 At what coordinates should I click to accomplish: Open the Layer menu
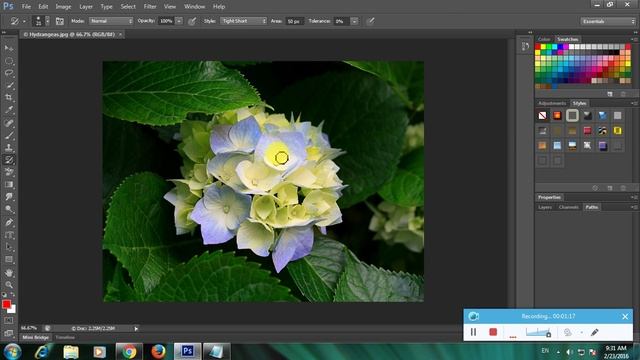pyautogui.click(x=86, y=7)
